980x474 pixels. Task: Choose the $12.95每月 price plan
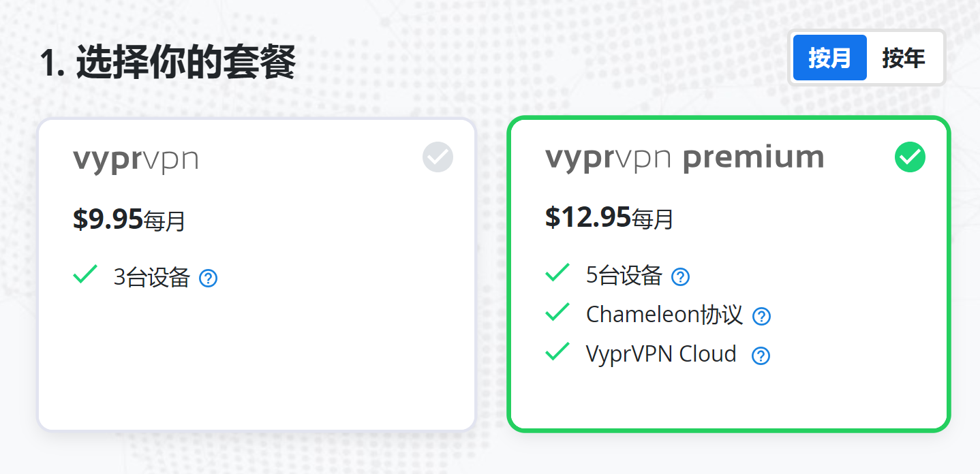pos(609,218)
